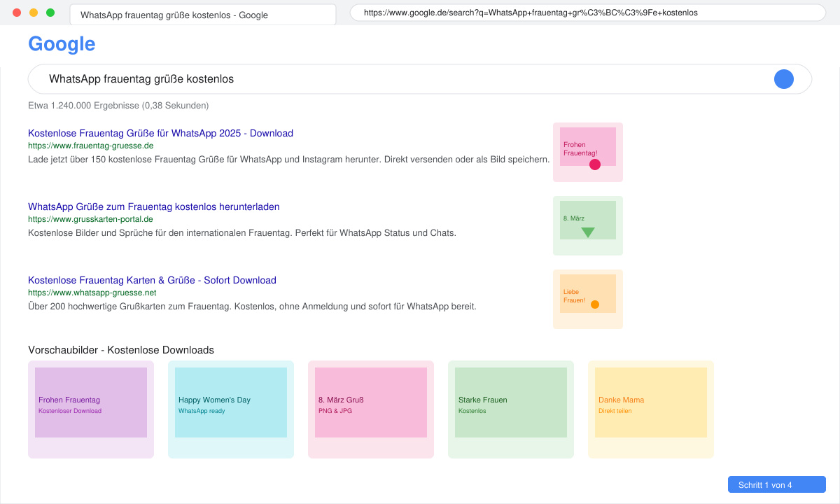
Task: Click the green maximize window button
Action: (x=50, y=13)
